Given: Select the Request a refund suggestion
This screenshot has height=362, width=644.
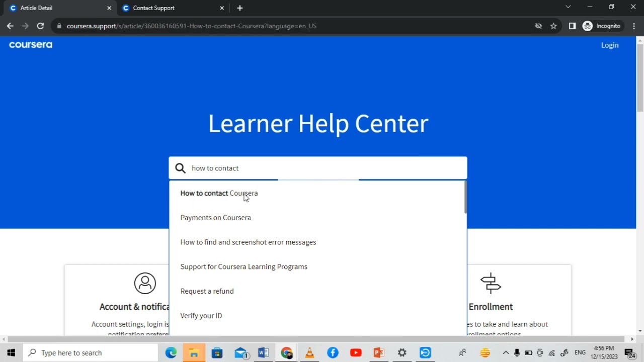Looking at the screenshot, I should [x=317, y=291].
